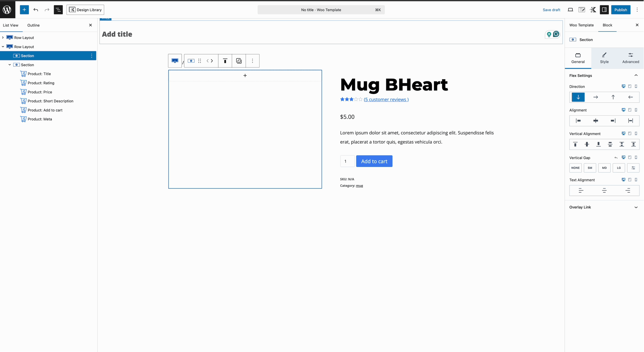Set Vertical Gap to MD
This screenshot has height=352, width=644.
(604, 168)
